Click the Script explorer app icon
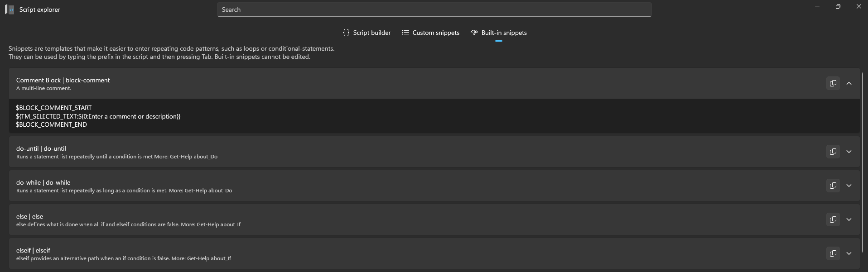The width and height of the screenshot is (868, 272). [x=10, y=10]
